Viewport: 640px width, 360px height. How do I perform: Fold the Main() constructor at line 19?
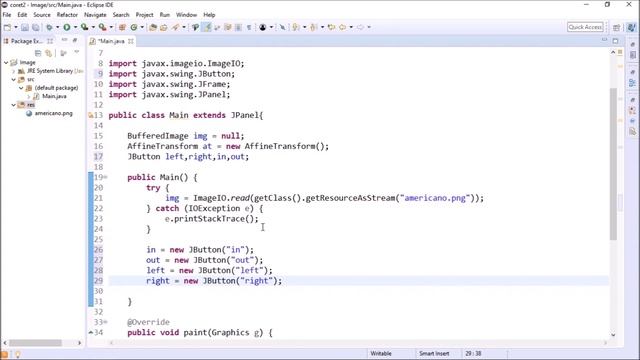105,177
